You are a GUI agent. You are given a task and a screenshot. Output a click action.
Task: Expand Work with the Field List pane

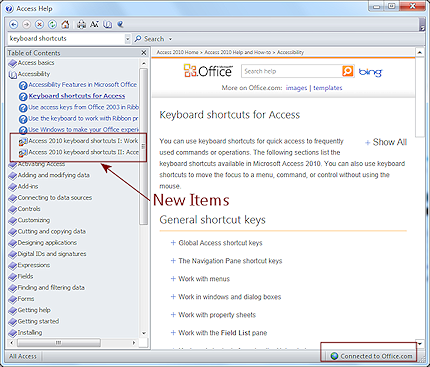219,333
